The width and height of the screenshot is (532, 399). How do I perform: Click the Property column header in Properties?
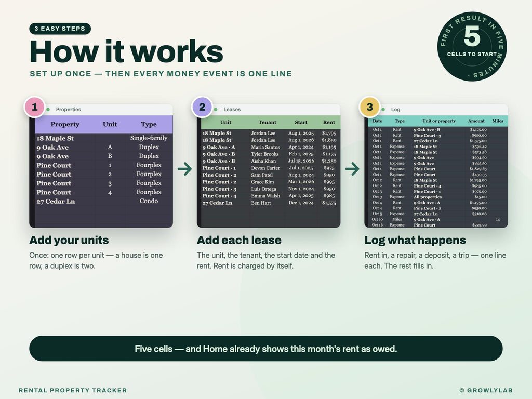click(65, 124)
